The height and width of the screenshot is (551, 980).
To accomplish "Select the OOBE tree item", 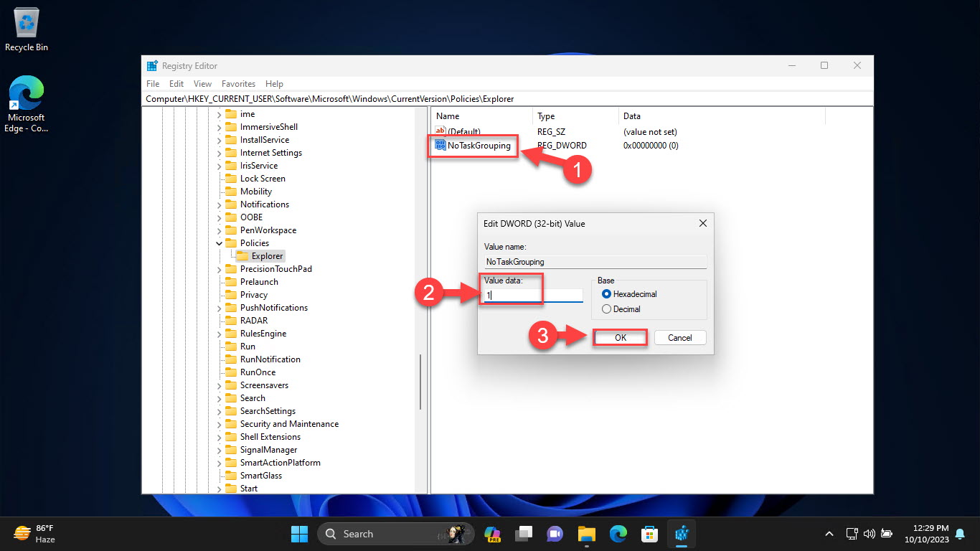I will point(251,217).
